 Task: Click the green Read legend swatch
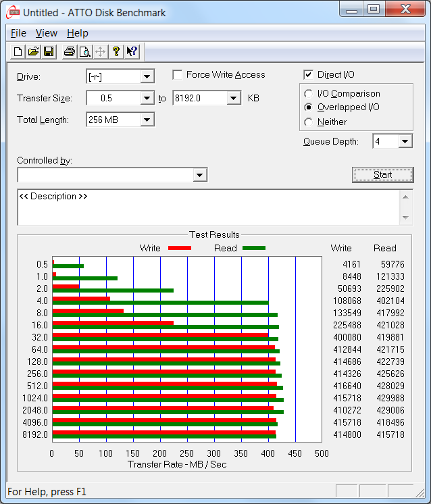click(x=254, y=248)
